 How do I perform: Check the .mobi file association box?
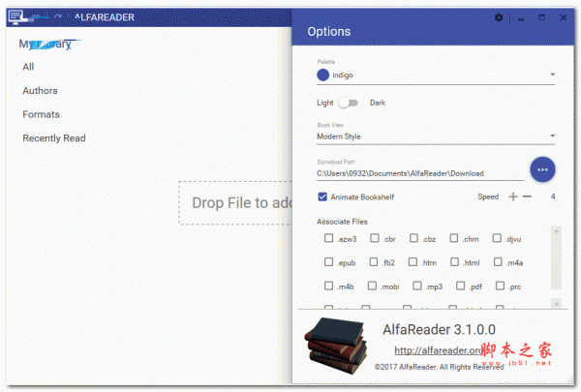pos(372,286)
